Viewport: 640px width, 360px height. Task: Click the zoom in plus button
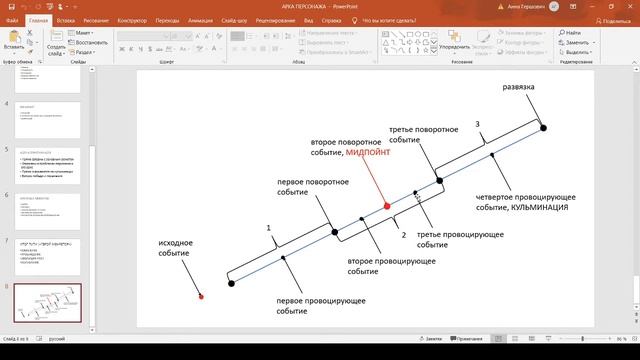point(610,339)
